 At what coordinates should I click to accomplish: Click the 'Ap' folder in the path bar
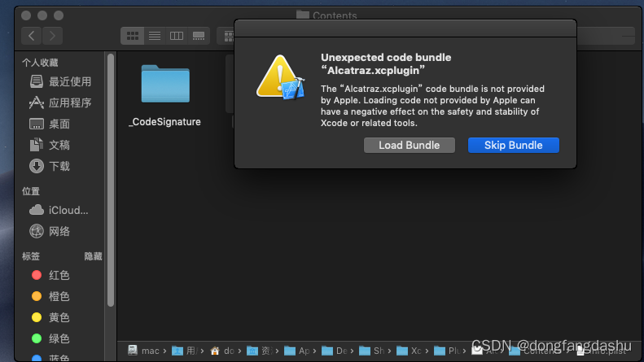pyautogui.click(x=297, y=351)
